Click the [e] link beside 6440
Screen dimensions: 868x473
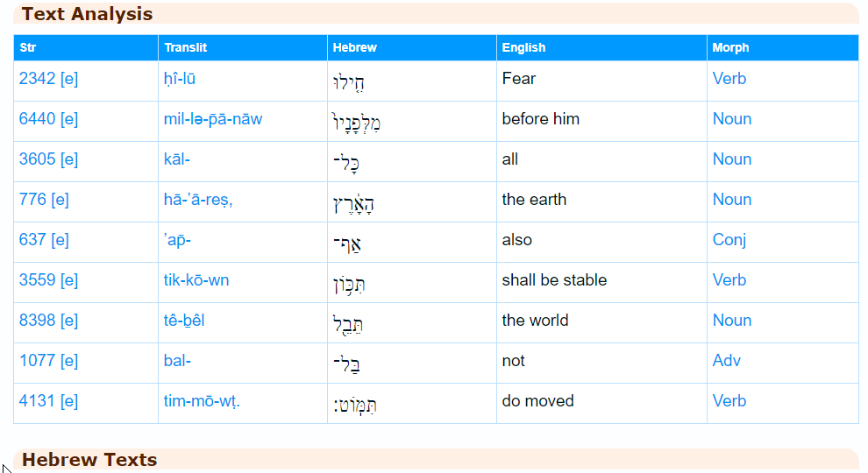pos(69,119)
